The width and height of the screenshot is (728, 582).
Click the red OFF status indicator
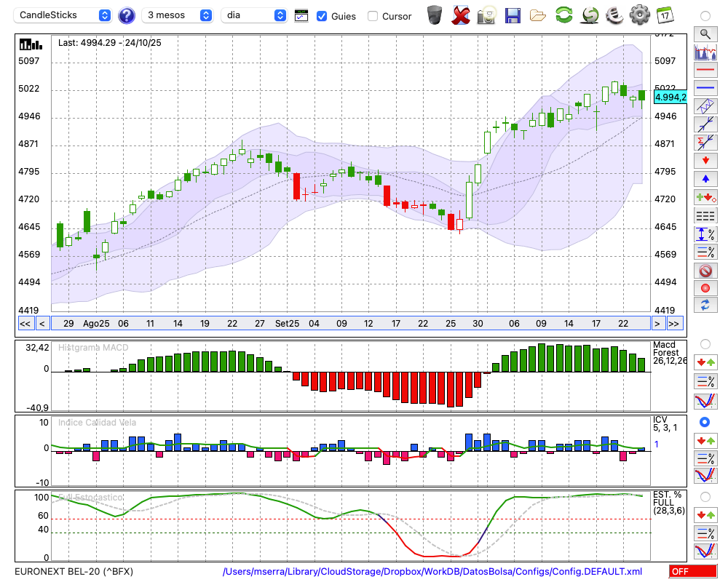coord(692,572)
